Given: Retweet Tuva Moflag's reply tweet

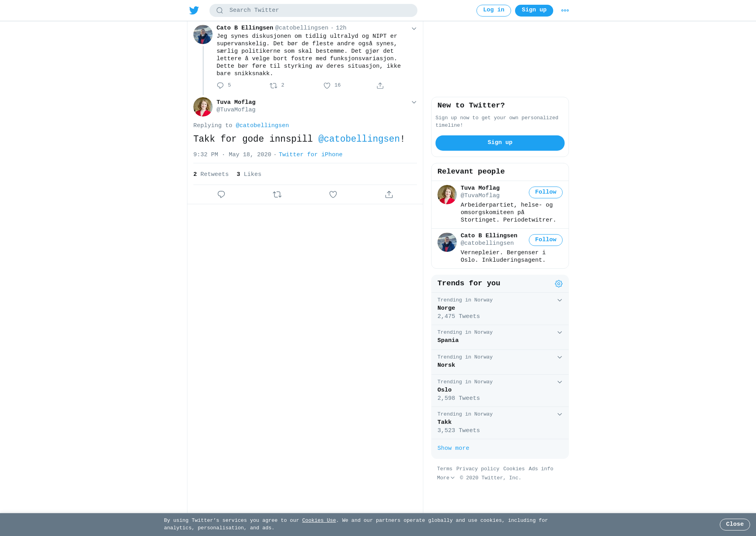Looking at the screenshot, I should tap(277, 194).
